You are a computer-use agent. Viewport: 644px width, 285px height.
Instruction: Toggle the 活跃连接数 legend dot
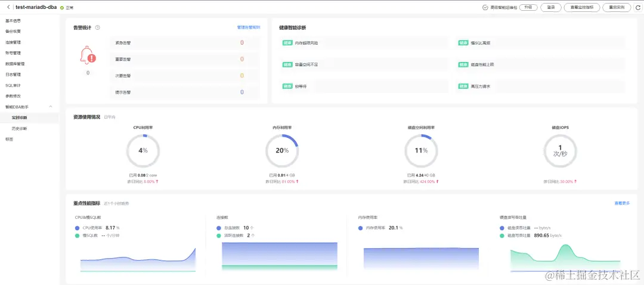pos(219,236)
